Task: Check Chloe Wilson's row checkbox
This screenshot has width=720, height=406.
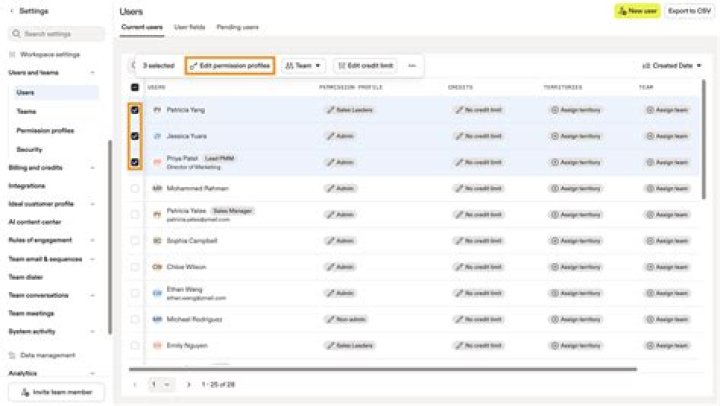Action: pyautogui.click(x=135, y=267)
